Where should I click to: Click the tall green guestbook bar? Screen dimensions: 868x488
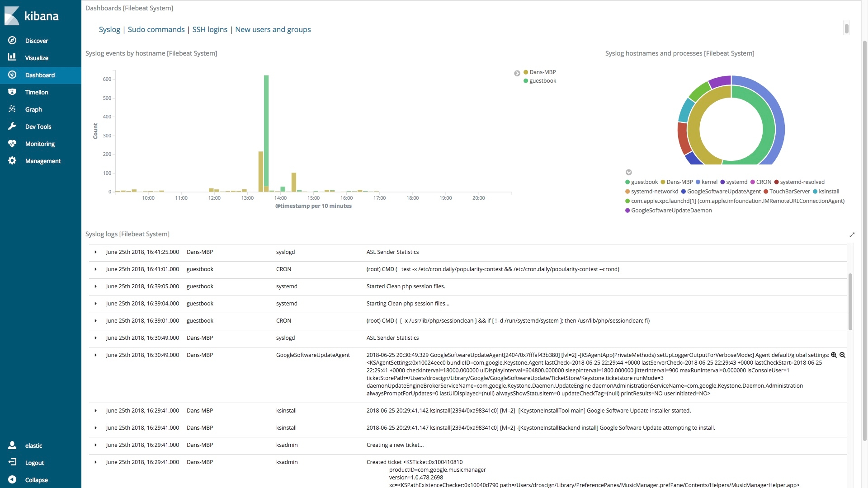pos(266,131)
